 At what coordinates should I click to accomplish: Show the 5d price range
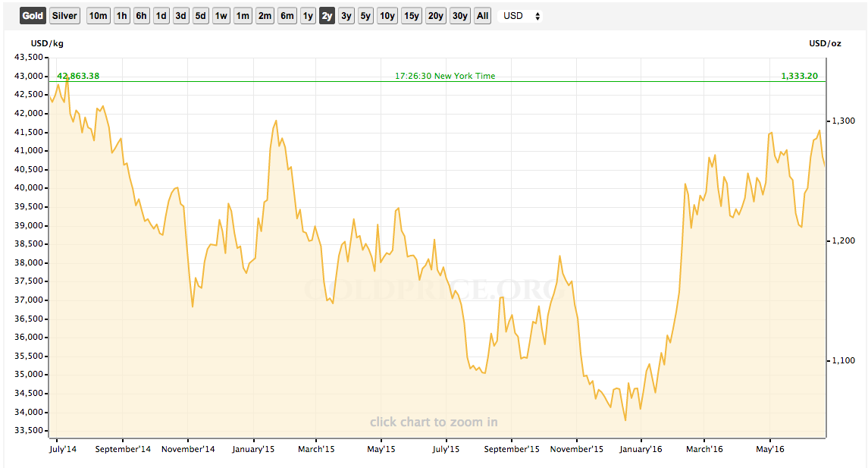click(x=200, y=15)
